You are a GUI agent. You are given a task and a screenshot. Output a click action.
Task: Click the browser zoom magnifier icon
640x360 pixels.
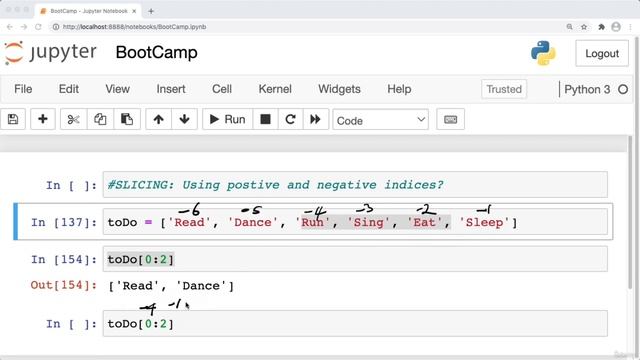(569, 27)
